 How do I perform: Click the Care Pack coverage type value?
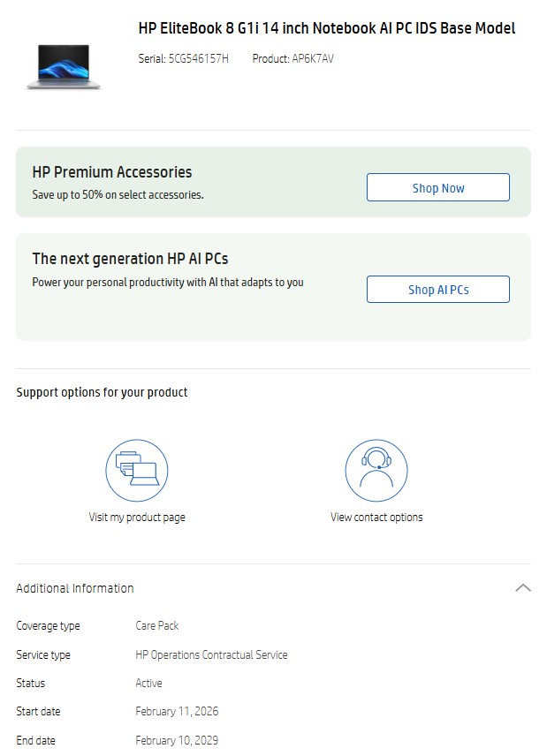point(157,625)
